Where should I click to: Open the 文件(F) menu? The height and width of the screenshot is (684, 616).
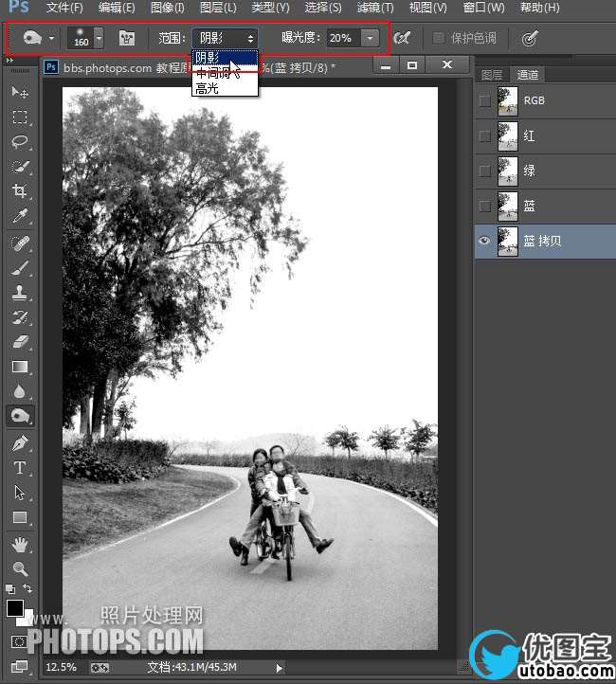coord(64,8)
